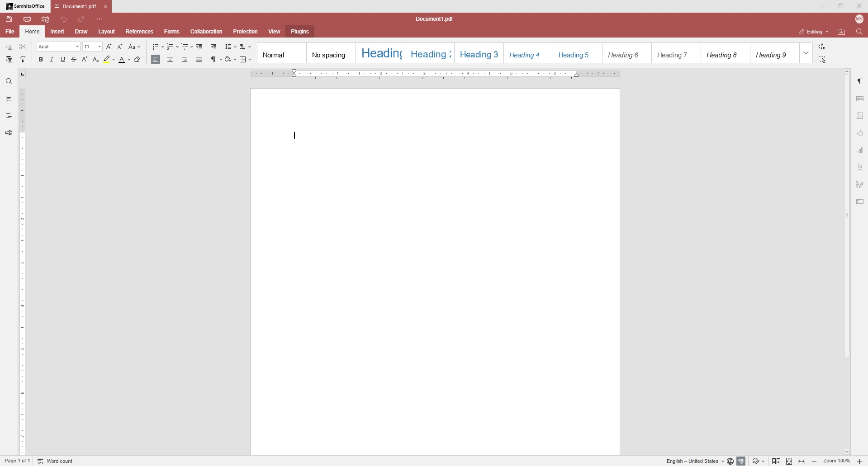Open image settings in right sidebar
Viewport: 868px width, 466px height.
860,116
